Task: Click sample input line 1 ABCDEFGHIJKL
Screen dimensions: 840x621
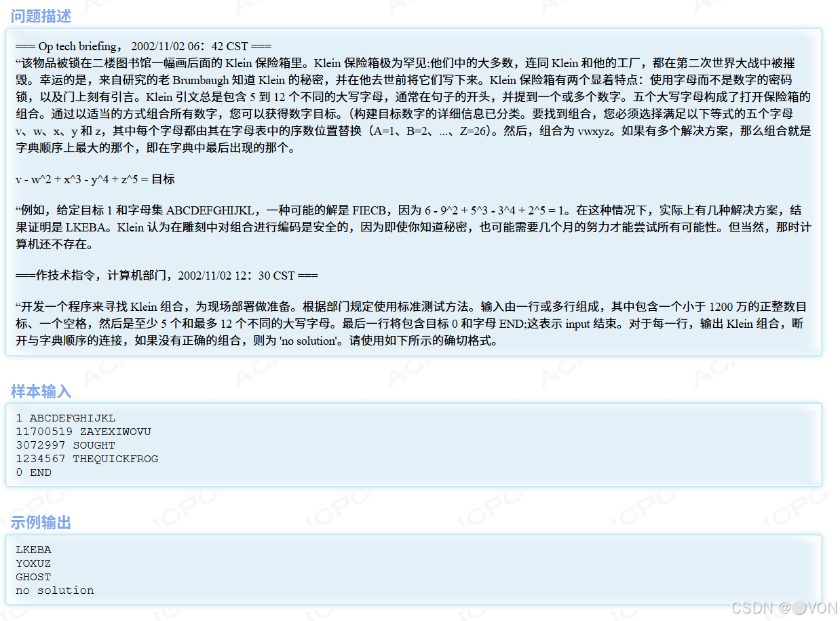Action: click(66, 418)
